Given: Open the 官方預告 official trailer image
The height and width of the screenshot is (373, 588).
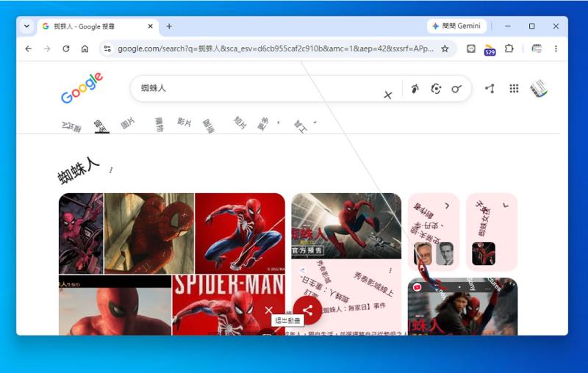Looking at the screenshot, I should tap(346, 226).
